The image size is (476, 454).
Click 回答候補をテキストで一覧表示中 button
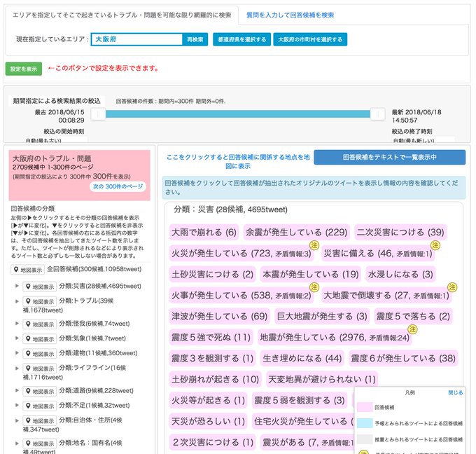point(390,157)
